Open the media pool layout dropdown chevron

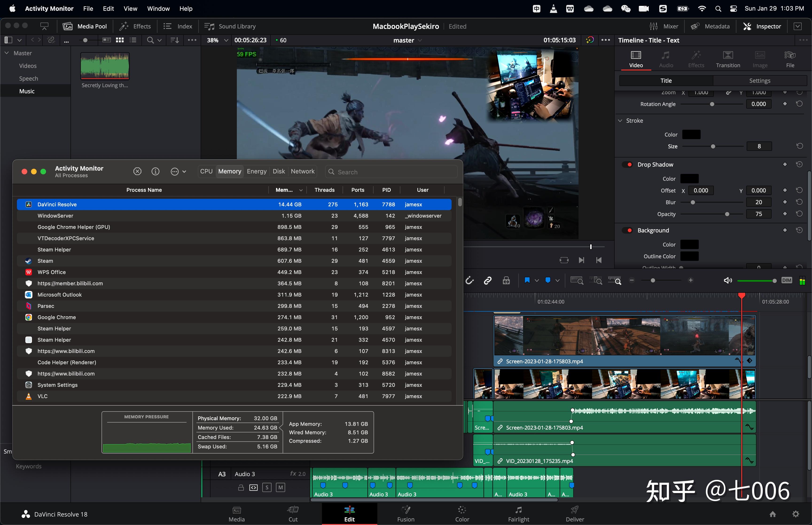tap(20, 40)
